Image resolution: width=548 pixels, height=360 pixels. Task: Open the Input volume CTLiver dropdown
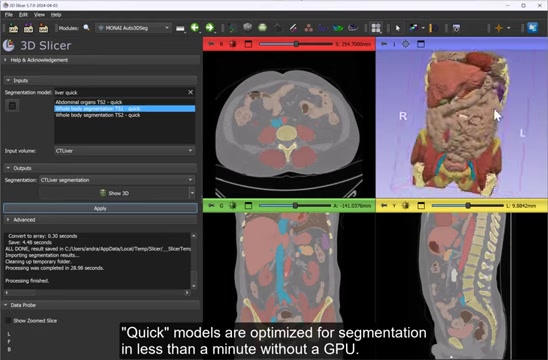124,151
